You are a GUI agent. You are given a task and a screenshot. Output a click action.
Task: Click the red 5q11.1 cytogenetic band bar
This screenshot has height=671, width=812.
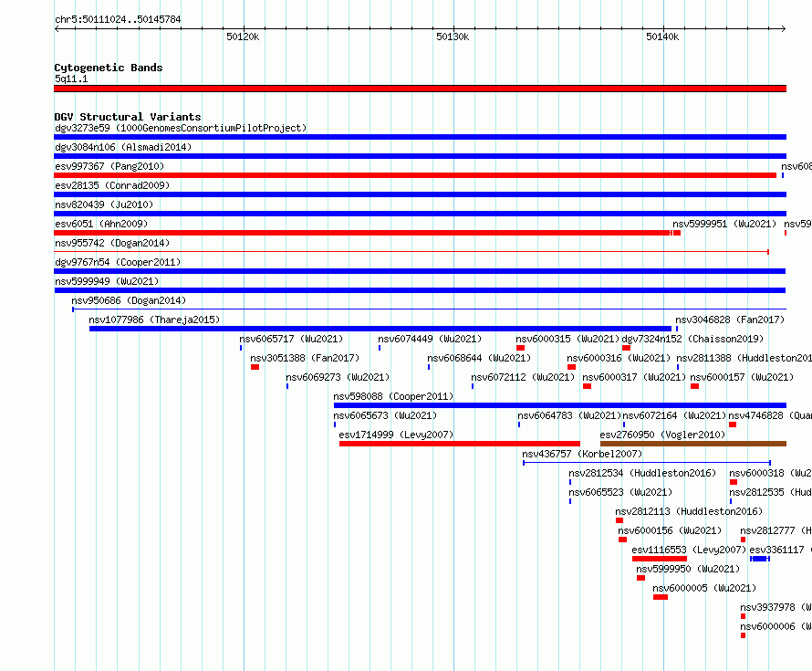[420, 89]
